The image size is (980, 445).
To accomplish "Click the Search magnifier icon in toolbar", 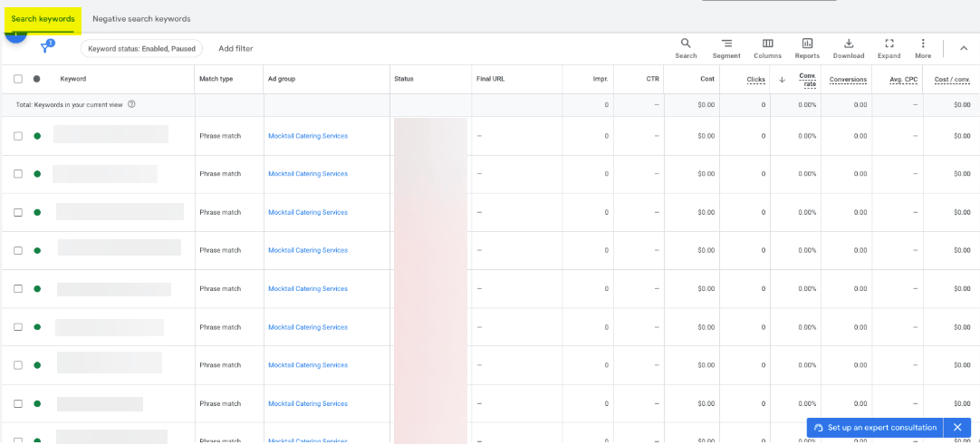I will tap(686, 44).
